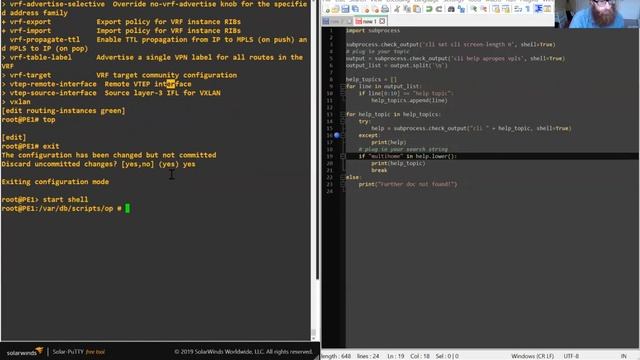Click 'length : 648' in status bar

click(x=336, y=356)
